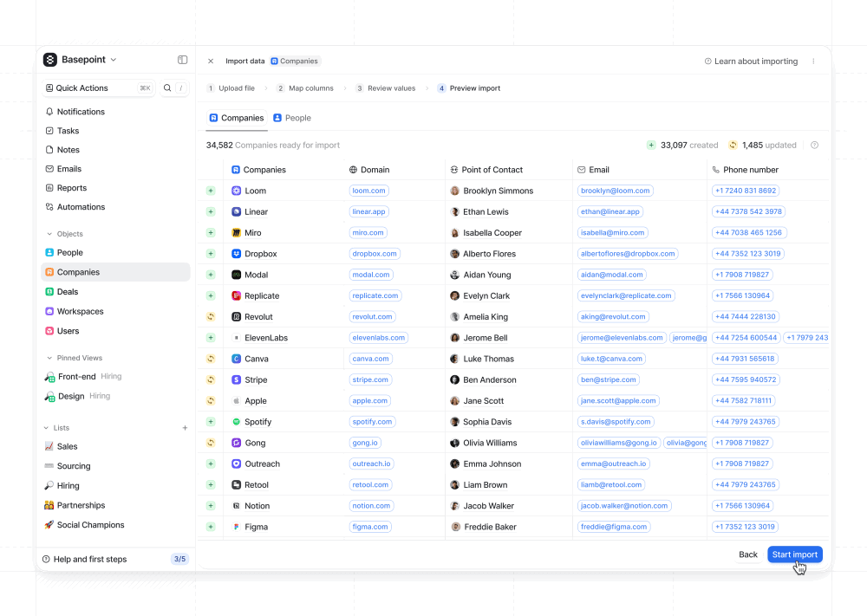Click the help icon beside updated count
The width and height of the screenshot is (867, 616).
pos(814,146)
